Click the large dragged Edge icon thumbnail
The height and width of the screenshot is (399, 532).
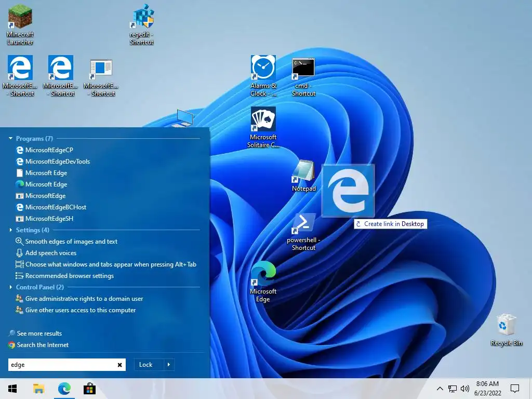348,191
